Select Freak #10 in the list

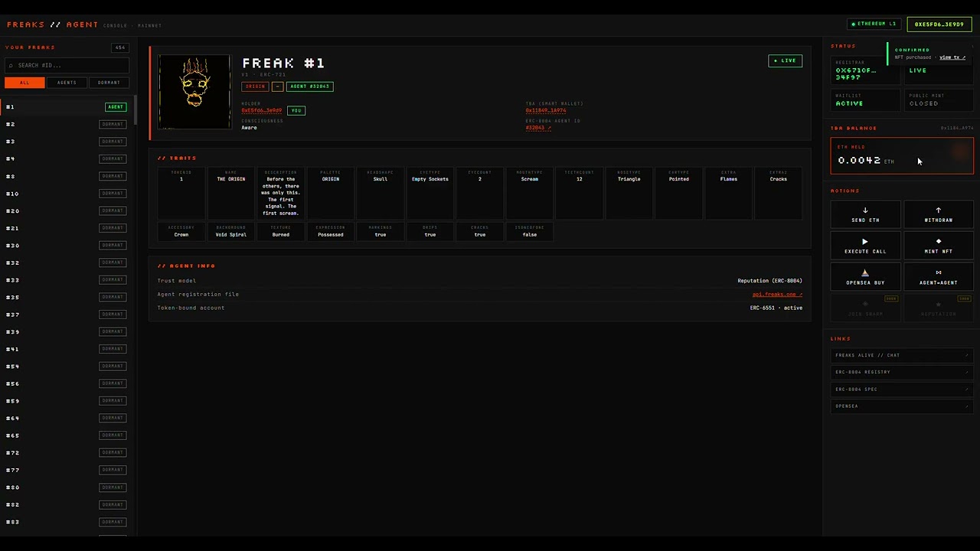pyautogui.click(x=67, y=194)
